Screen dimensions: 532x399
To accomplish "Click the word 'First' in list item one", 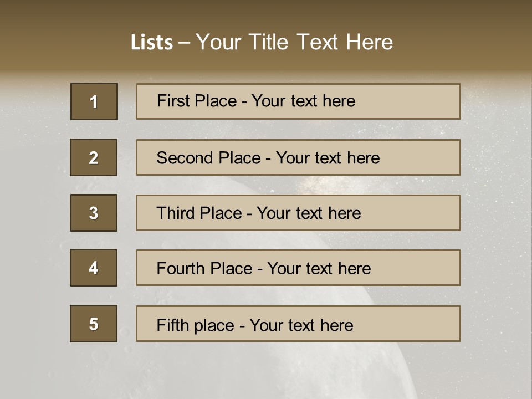I will tap(174, 101).
